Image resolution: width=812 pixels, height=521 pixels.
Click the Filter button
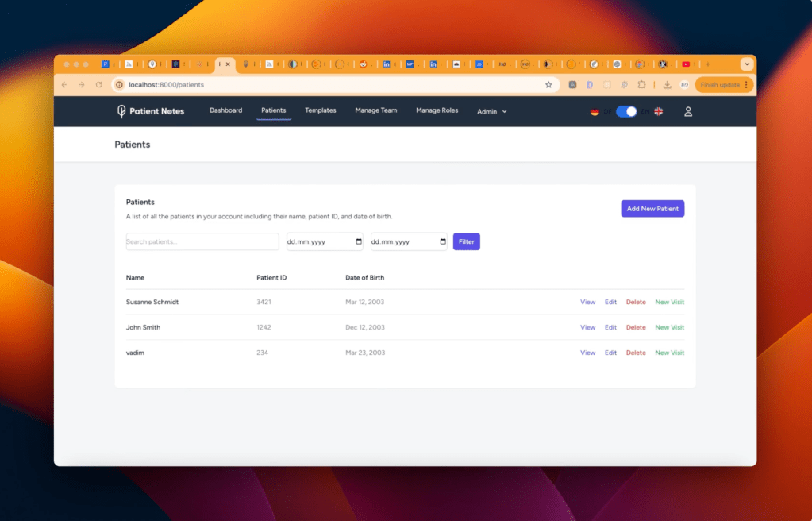click(x=466, y=241)
